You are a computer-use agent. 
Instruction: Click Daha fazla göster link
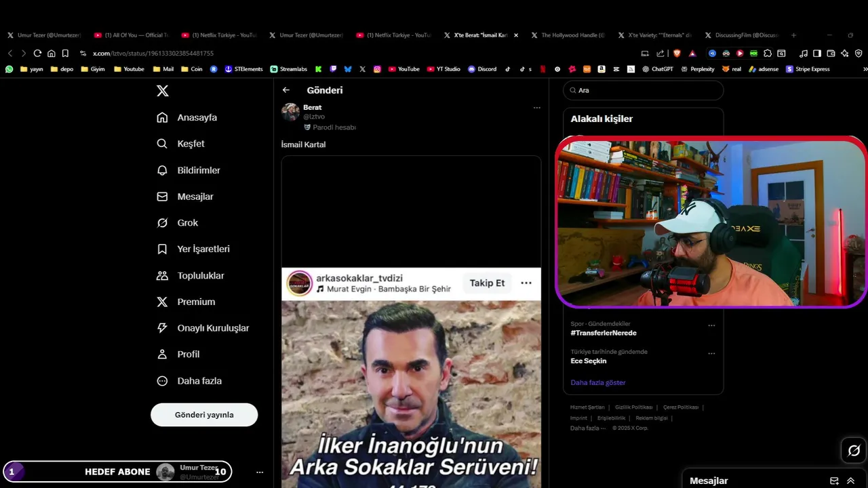[598, 383]
